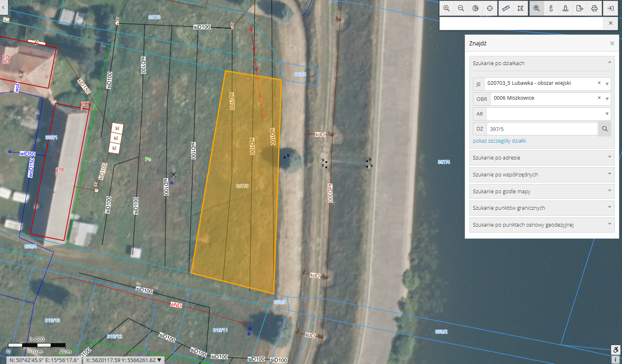The width and height of the screenshot is (622, 364).
Task: Click the zoom in magnifier tool
Action: [x=446, y=8]
